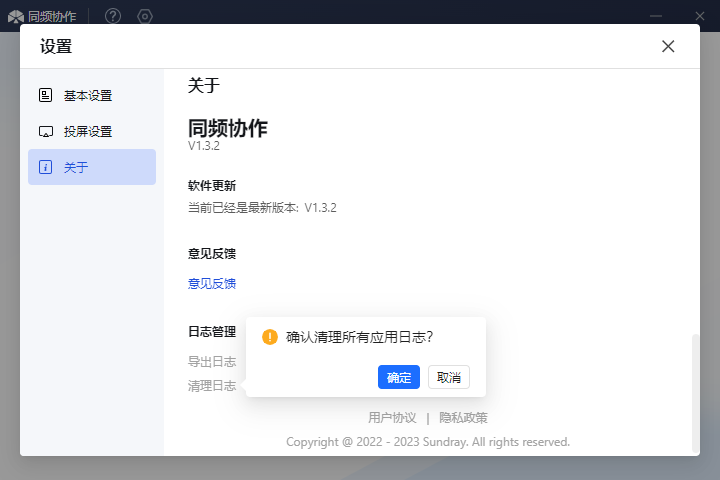Click the 关于 info icon in sidebar
Viewport: 720px width, 480px height.
(45, 167)
